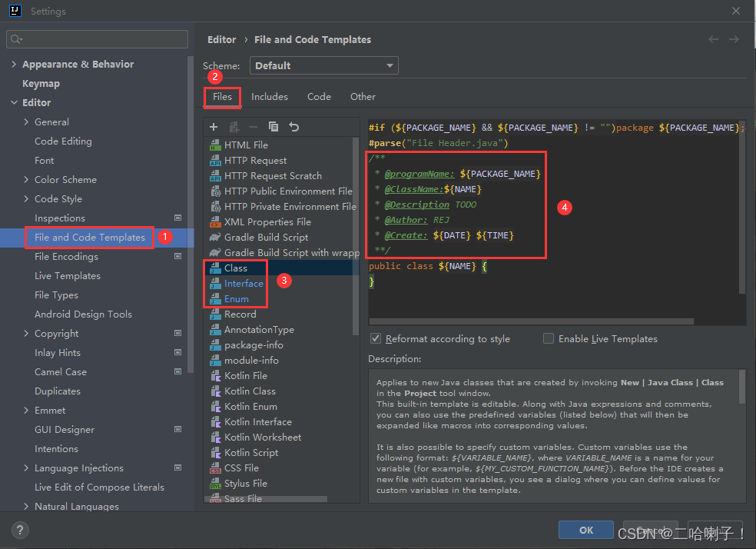Click the CSS File icon
The height and width of the screenshot is (549, 756).
point(215,468)
